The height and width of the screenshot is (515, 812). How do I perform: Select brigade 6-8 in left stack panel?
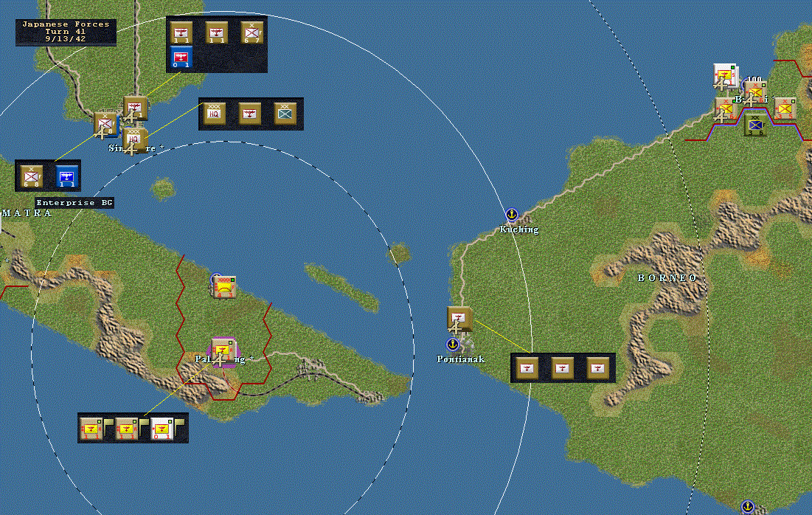[x=31, y=176]
